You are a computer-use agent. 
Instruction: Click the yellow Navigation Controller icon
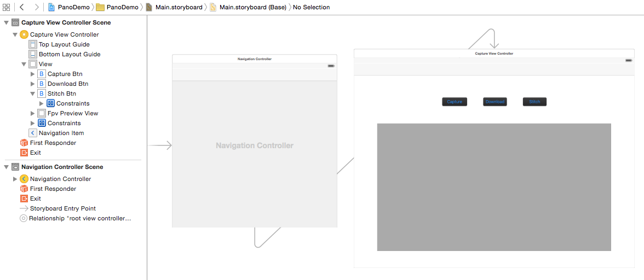coord(24,179)
